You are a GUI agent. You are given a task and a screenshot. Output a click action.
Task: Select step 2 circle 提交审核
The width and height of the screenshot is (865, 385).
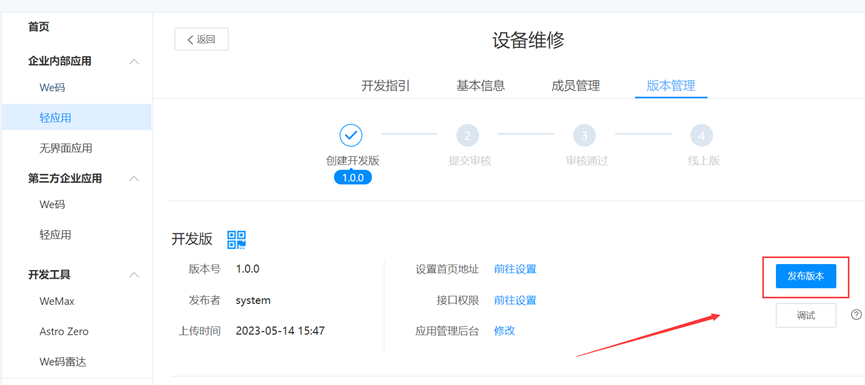[x=468, y=135]
